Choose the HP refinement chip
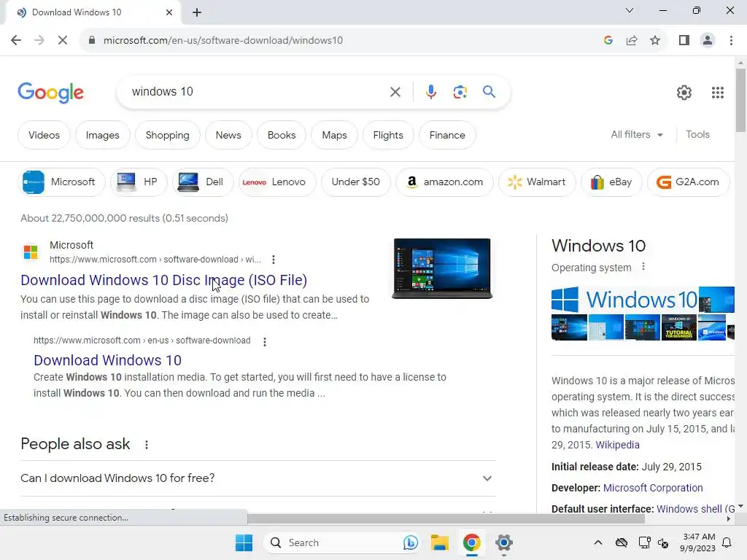 coord(139,182)
